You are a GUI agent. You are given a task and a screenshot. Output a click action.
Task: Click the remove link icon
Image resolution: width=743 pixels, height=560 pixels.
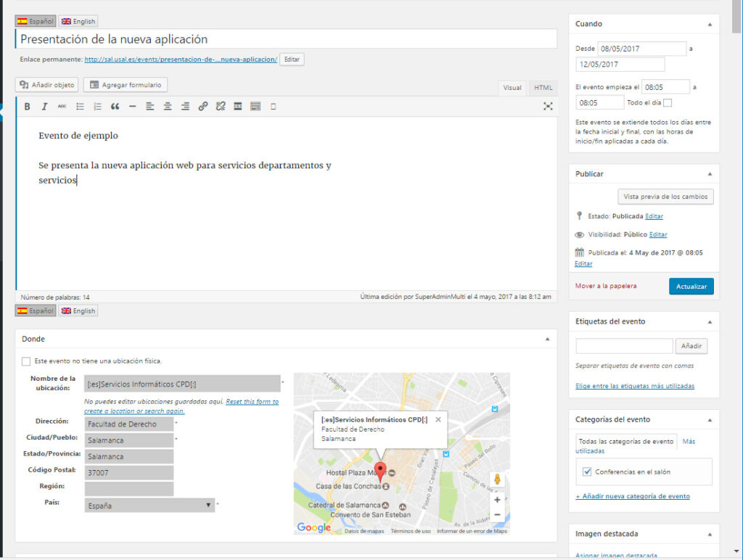point(220,107)
